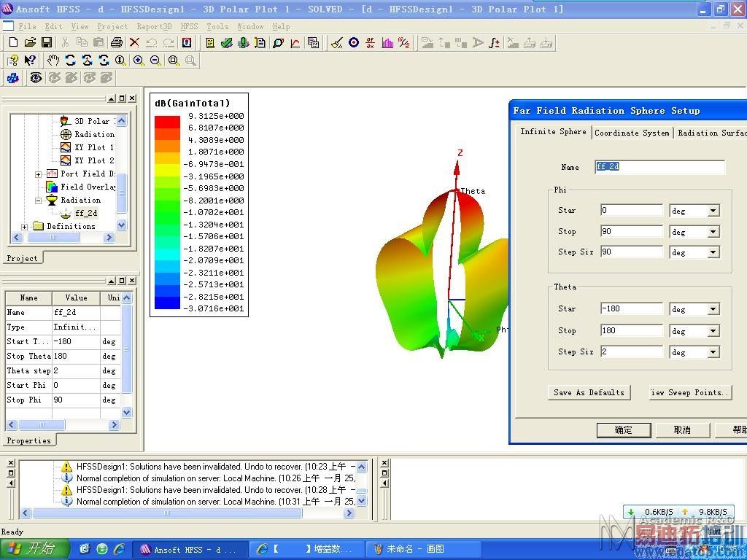
Task: Expand the Port Field Display tree node
Action: [39, 174]
